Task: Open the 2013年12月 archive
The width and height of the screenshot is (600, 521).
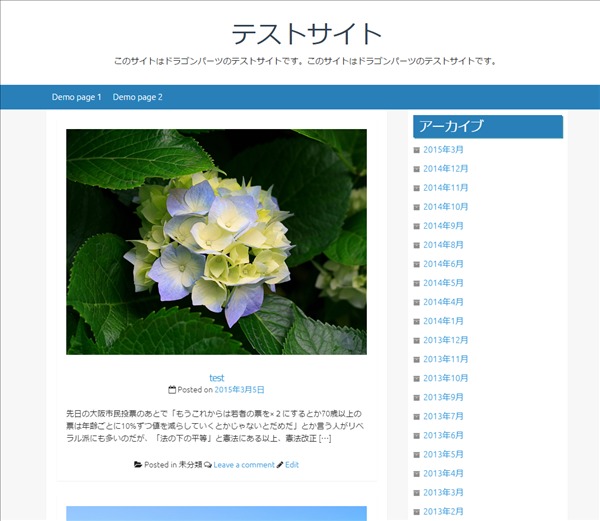Action: (x=445, y=340)
